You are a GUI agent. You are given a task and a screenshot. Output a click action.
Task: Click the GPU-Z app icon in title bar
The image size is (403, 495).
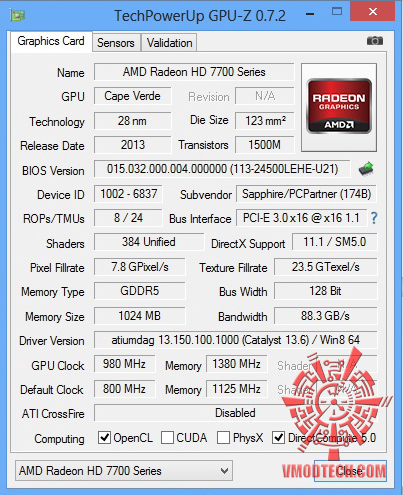17,15
